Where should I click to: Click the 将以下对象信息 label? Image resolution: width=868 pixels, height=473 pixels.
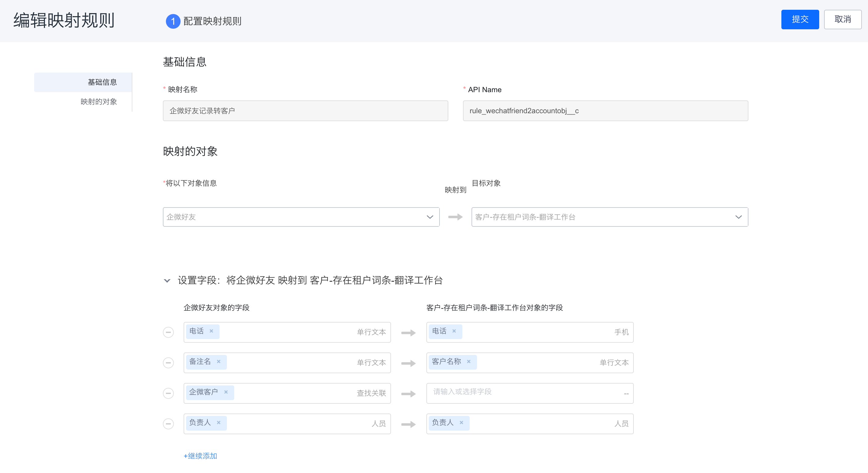pyautogui.click(x=191, y=183)
